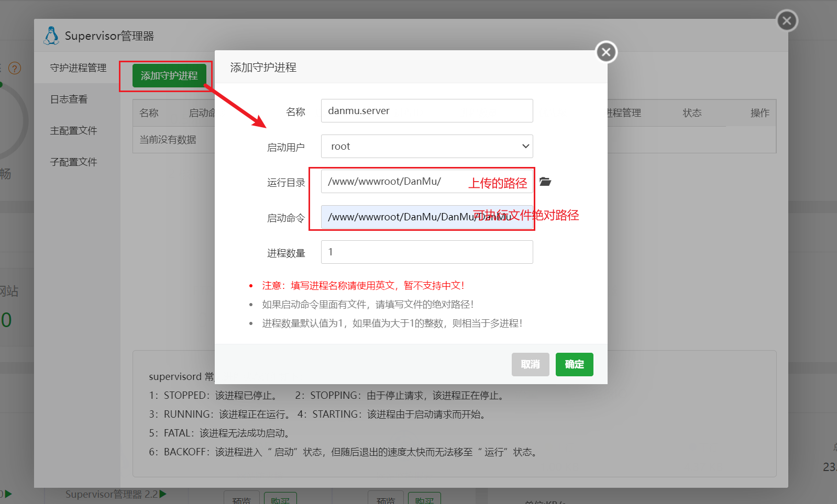837x504 pixels.
Task: Click the Supervisor penguin logo icon
Action: [51, 36]
